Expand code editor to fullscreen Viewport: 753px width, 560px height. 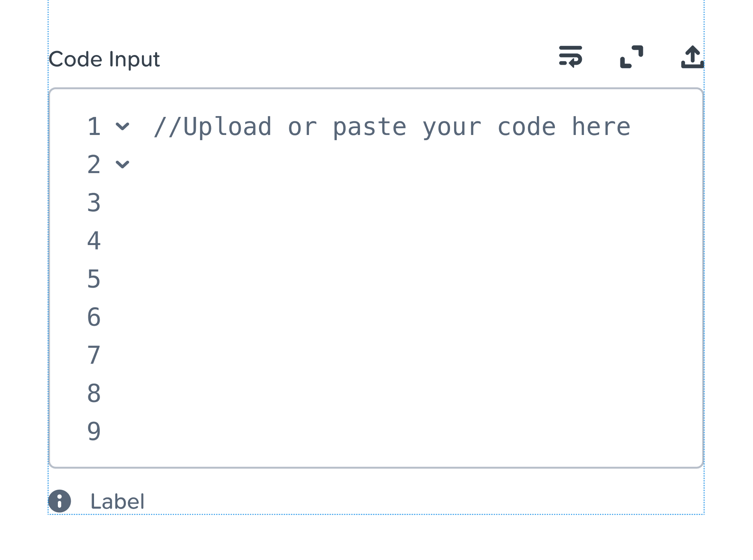631,57
